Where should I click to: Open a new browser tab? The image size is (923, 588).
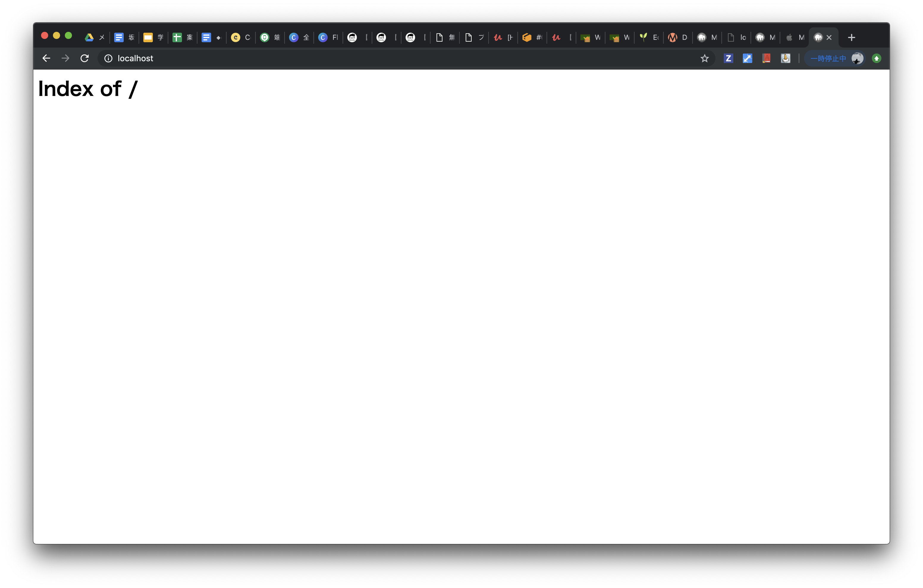point(851,37)
